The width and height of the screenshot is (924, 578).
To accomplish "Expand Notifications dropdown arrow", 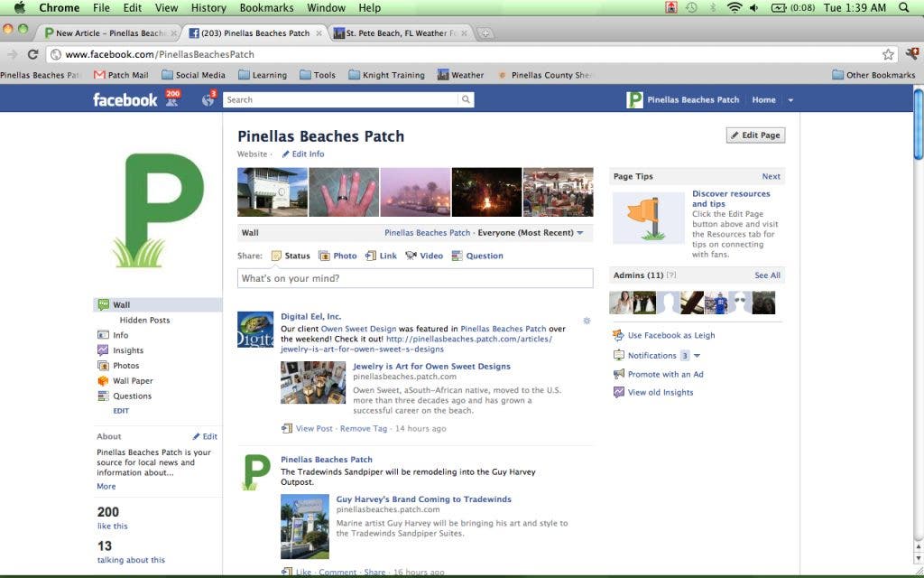I will [698, 356].
